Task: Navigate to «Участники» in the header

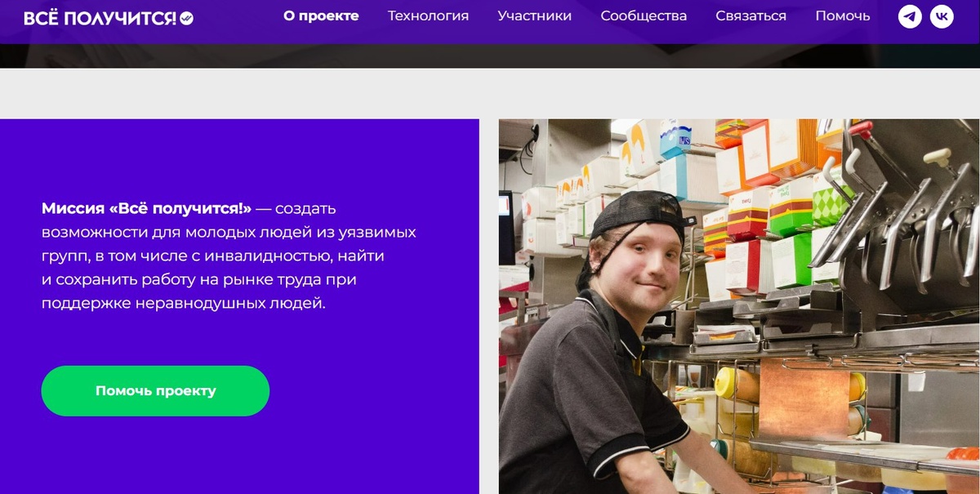Action: click(x=535, y=16)
